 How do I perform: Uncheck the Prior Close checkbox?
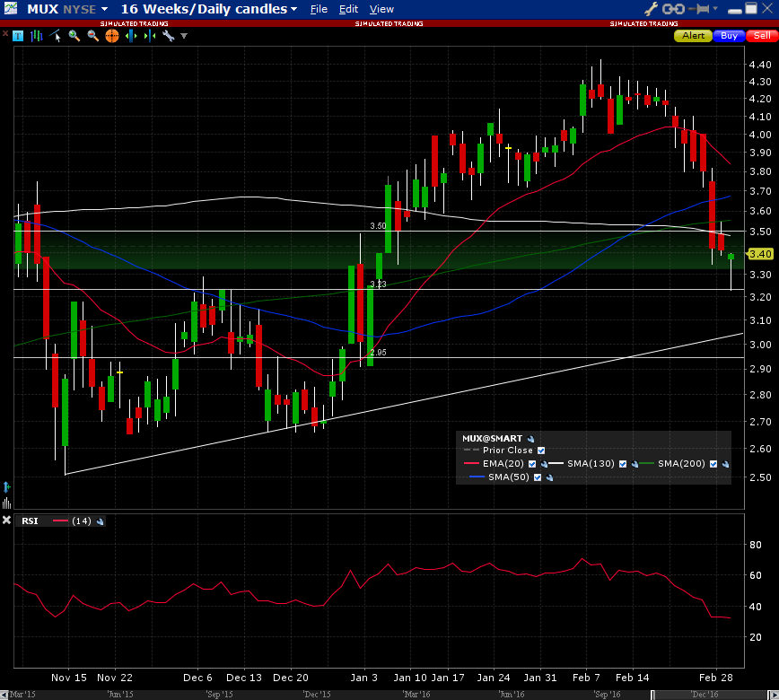tap(540, 451)
